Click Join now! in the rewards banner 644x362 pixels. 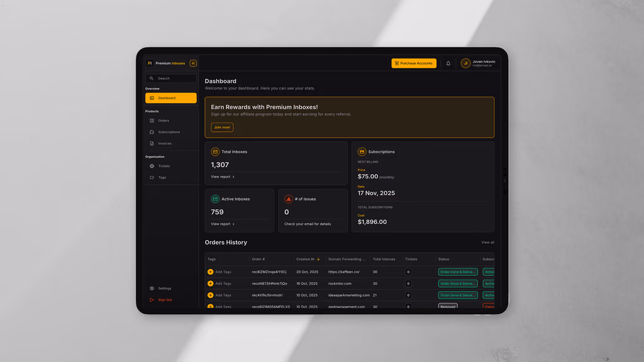coord(222,127)
